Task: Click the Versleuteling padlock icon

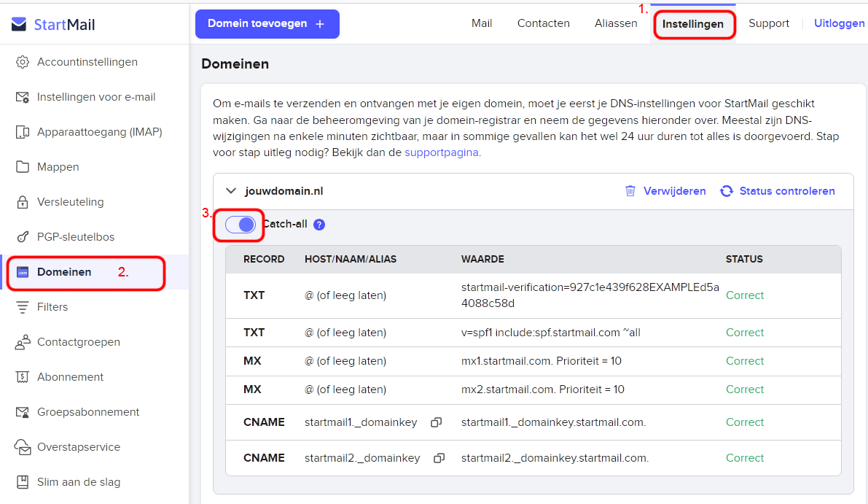Action: pos(22,202)
